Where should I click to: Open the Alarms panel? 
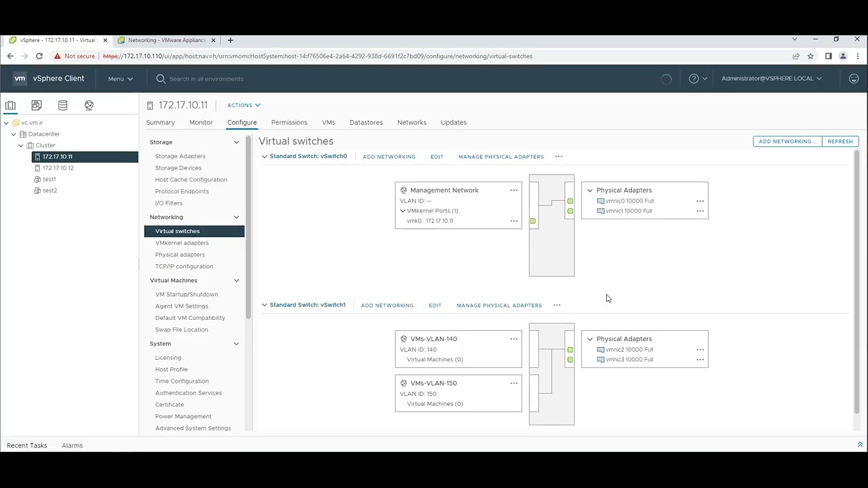point(72,445)
